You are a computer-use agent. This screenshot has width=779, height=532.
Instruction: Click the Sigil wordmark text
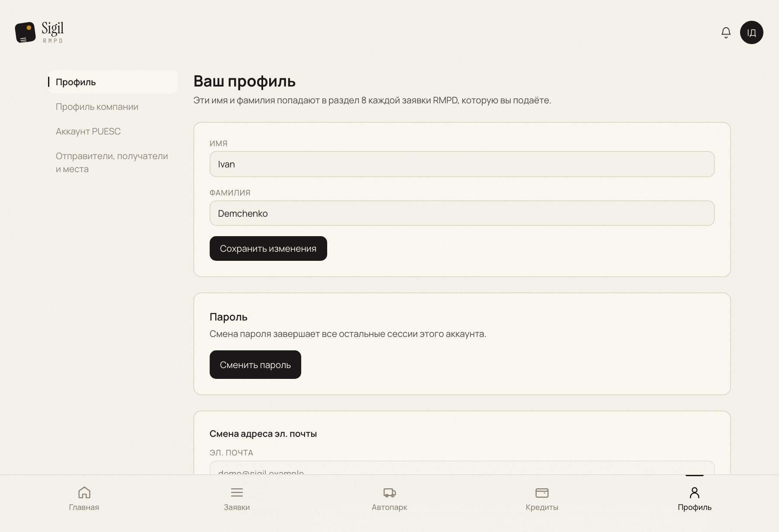(53, 29)
